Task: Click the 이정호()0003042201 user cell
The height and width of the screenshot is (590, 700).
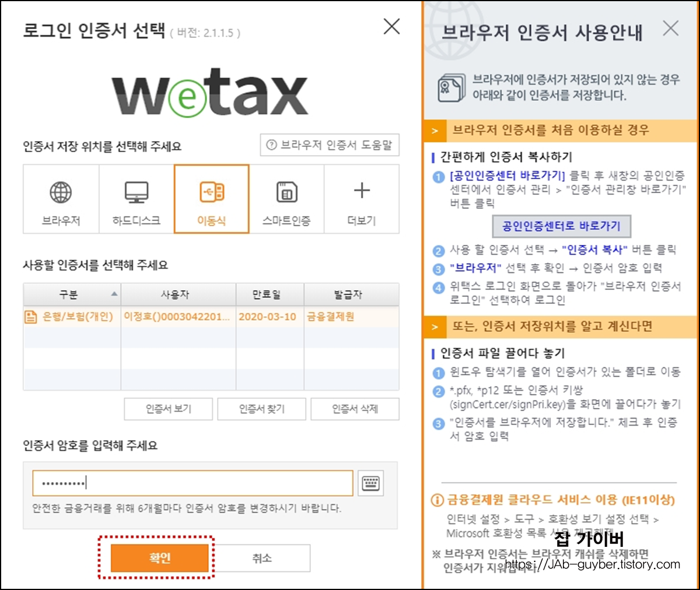Action: click(177, 317)
